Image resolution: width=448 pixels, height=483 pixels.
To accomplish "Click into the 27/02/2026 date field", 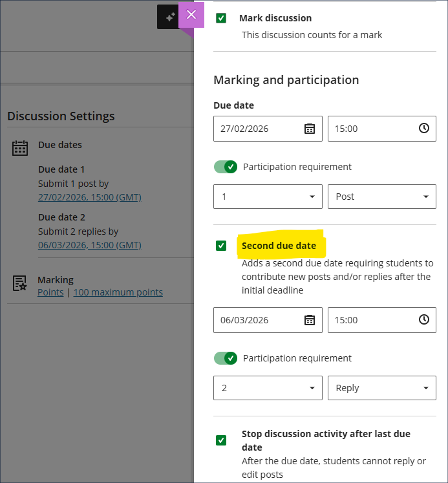I will click(255, 129).
